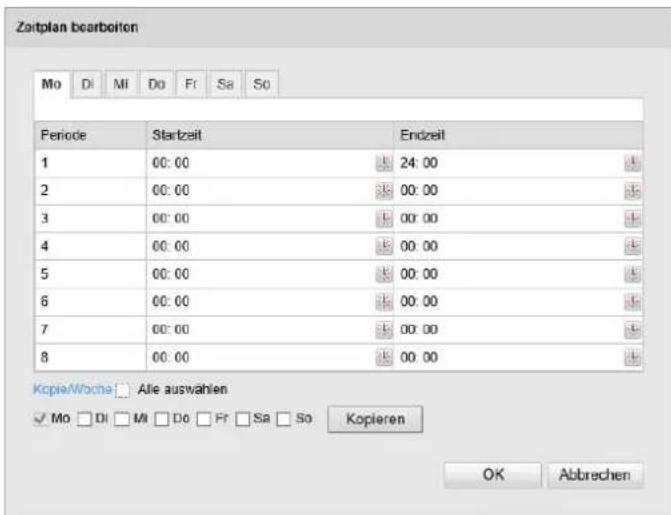The height and width of the screenshot is (515, 671).
Task: Enable the Di copy checkbox
Action: click(x=84, y=419)
